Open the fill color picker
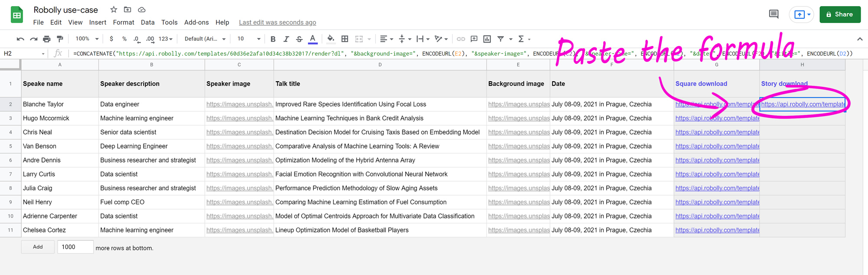The width and height of the screenshot is (868, 275). point(331,39)
